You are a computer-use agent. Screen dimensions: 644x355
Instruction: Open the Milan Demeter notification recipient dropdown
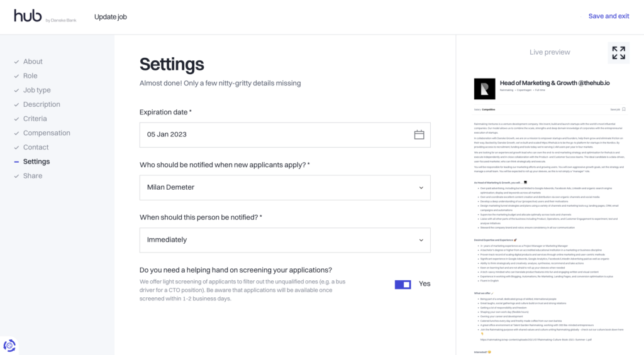(x=284, y=187)
